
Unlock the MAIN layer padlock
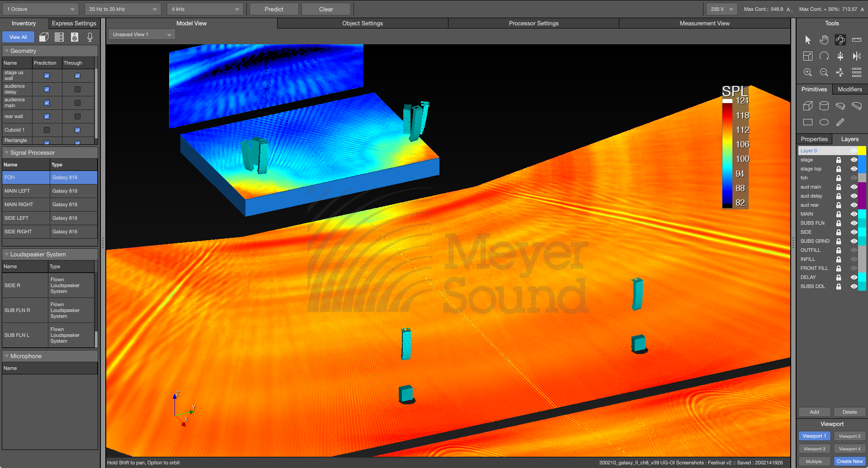pyautogui.click(x=839, y=214)
